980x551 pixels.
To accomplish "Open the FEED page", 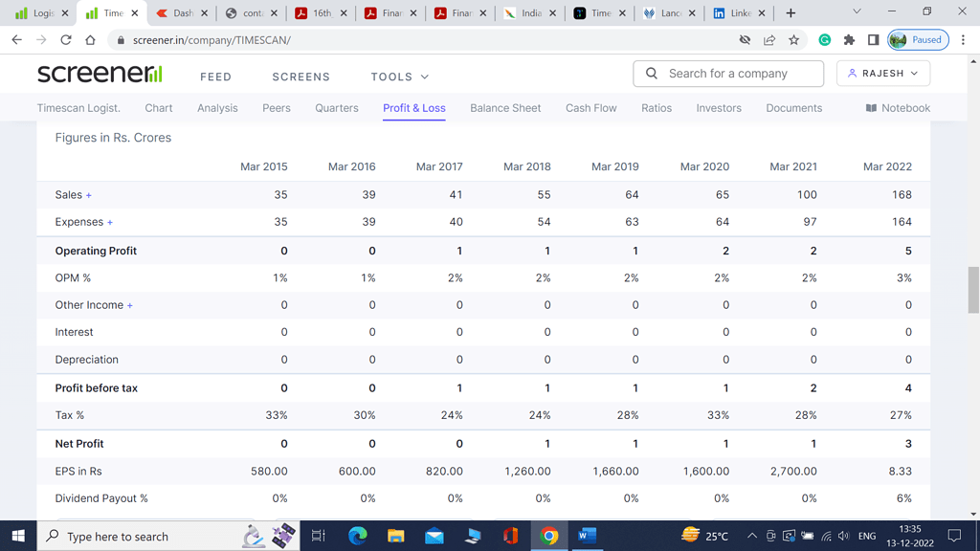I will point(215,77).
